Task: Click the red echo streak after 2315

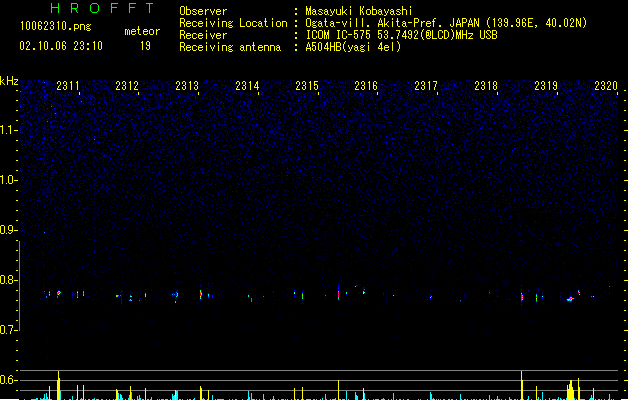Action: pyautogui.click(x=338, y=294)
